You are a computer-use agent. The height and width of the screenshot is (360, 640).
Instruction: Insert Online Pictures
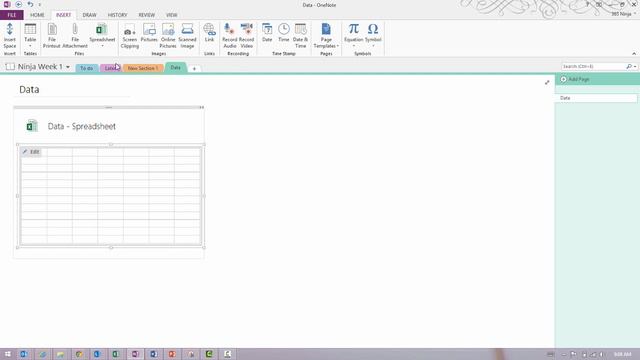pyautogui.click(x=168, y=36)
